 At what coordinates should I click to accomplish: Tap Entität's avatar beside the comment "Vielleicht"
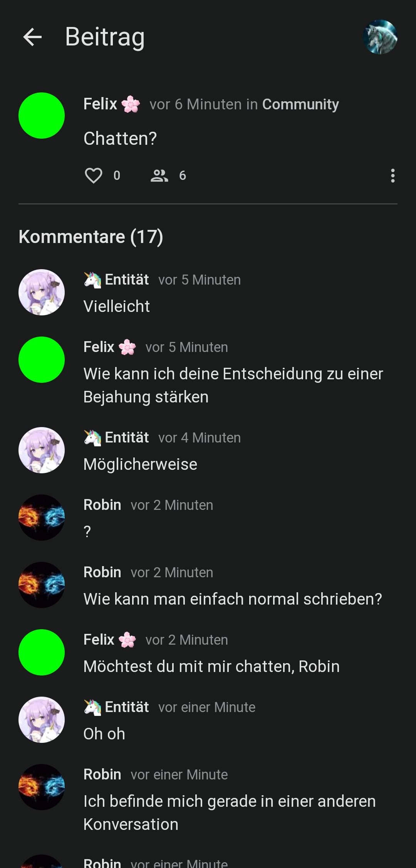[42, 292]
